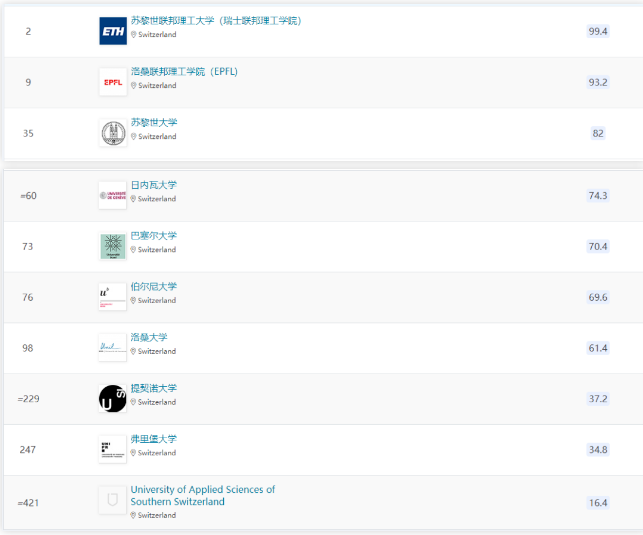This screenshot has width=643, height=535.
Task: Click the location pin under 巴塞尔大学
Action: (133, 250)
